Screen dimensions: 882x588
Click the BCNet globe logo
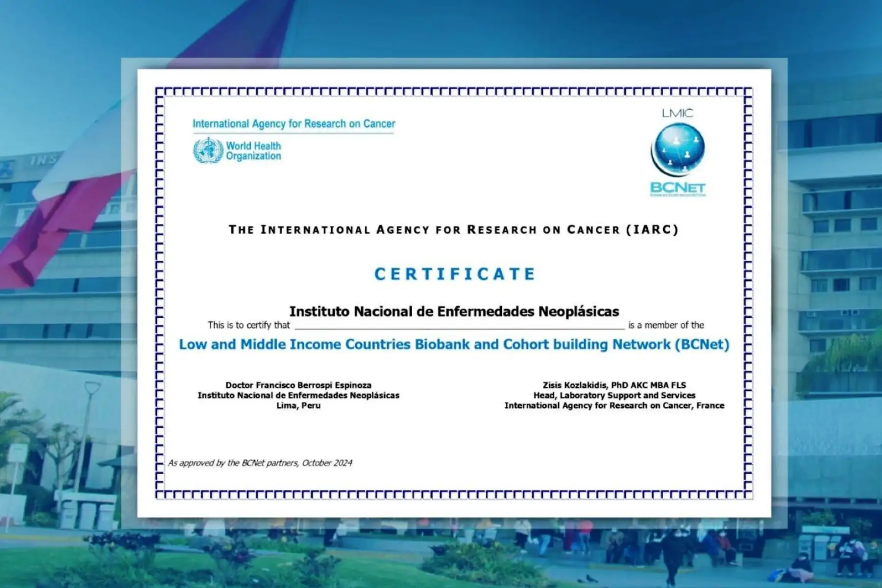pyautogui.click(x=678, y=149)
